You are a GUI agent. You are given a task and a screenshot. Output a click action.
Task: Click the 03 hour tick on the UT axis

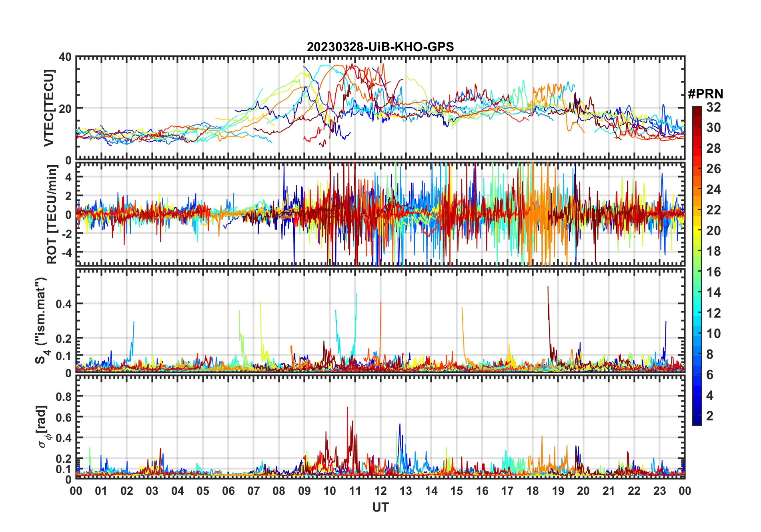pos(152,491)
